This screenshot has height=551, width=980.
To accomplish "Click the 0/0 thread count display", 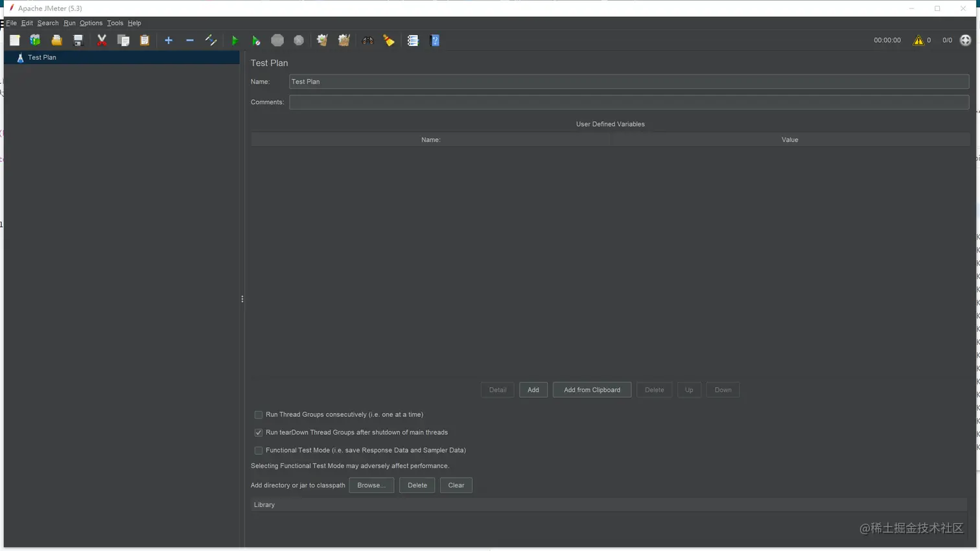I will 947,40.
